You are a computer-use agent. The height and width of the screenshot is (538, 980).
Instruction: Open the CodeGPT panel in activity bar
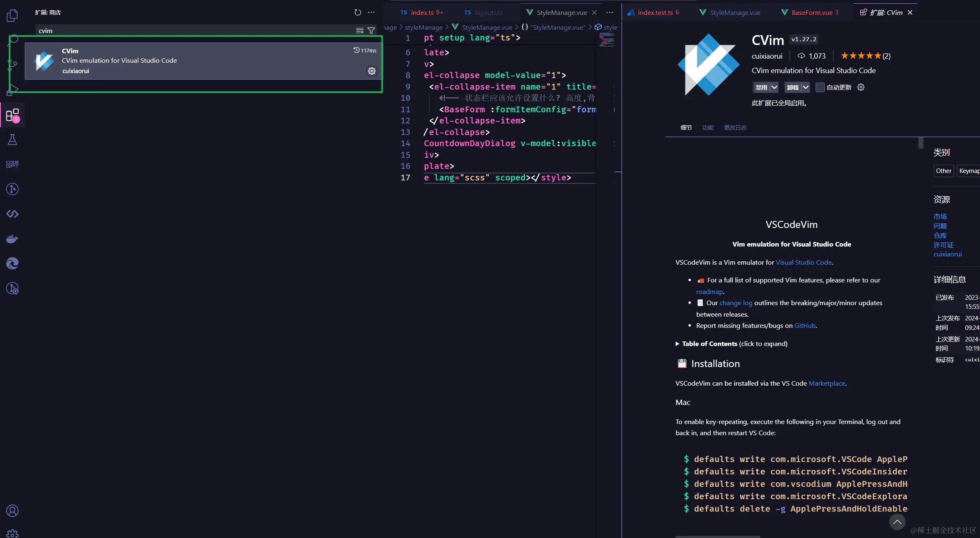click(12, 164)
